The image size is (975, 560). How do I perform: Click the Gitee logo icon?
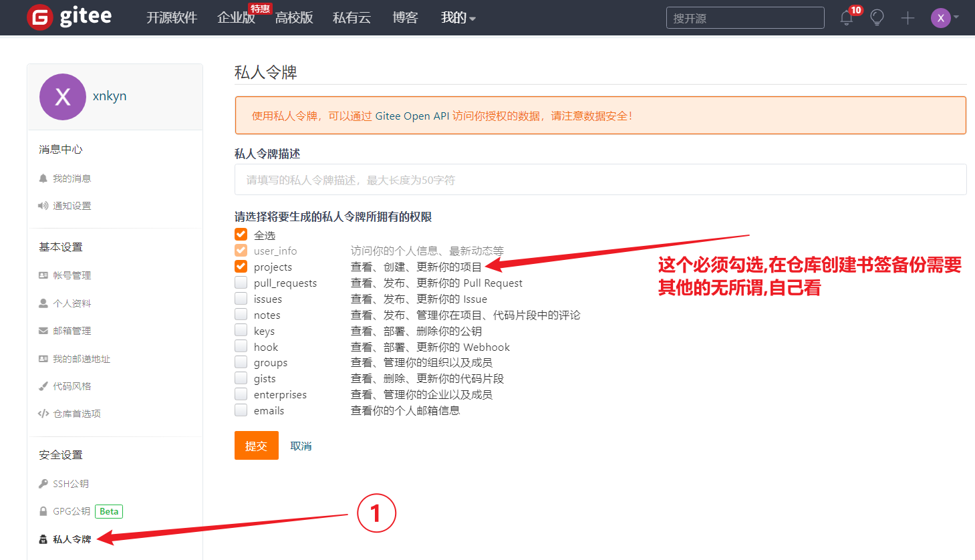pos(40,17)
